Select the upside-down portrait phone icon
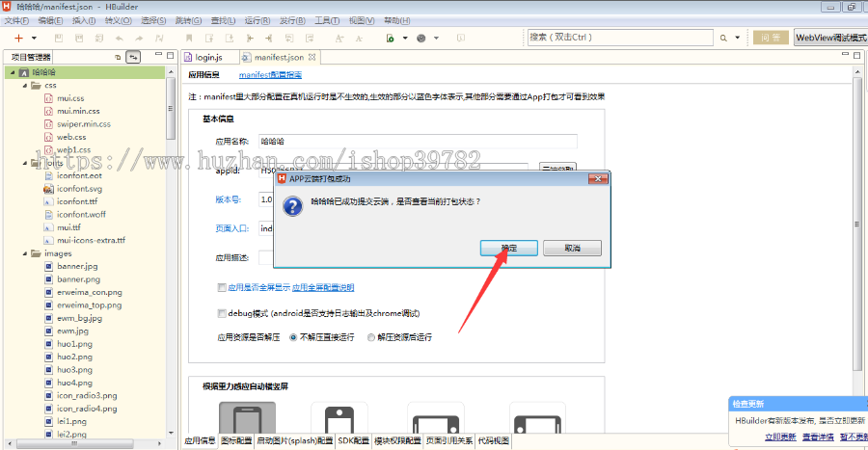 (x=339, y=418)
